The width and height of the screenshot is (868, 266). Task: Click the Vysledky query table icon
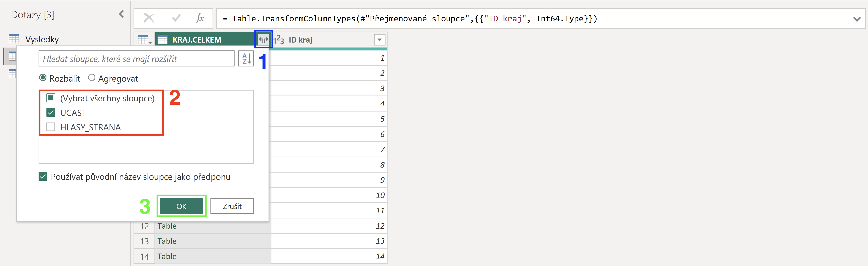click(14, 39)
